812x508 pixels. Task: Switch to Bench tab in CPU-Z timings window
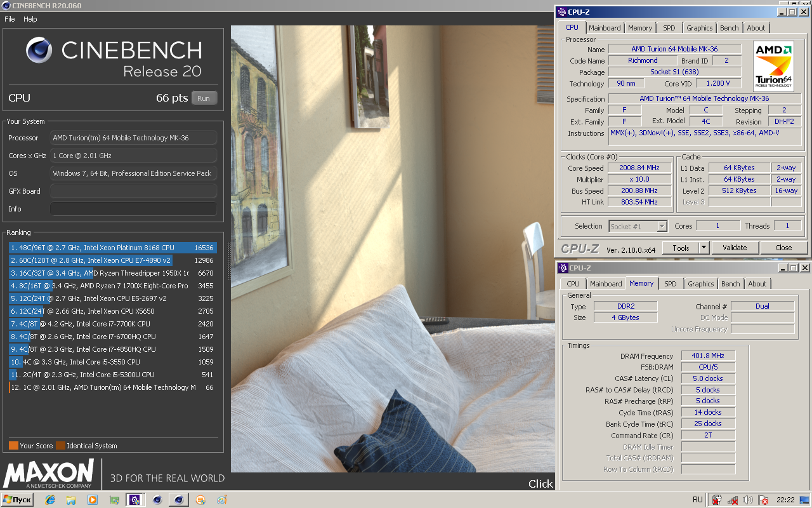[731, 284]
